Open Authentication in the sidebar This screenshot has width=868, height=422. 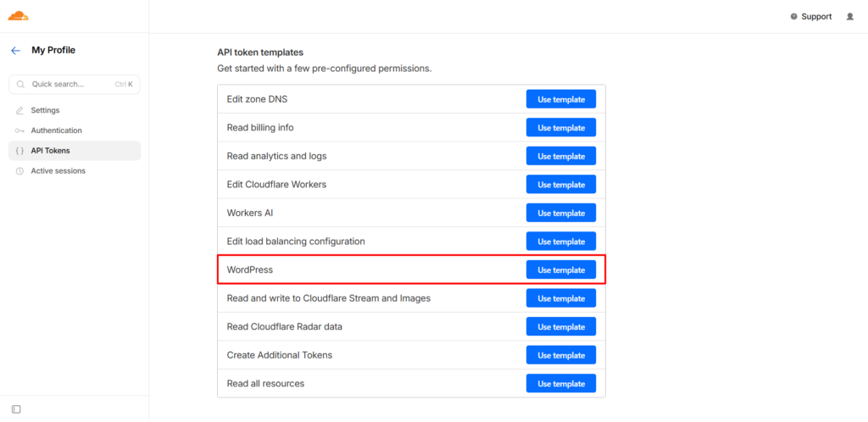75,130
